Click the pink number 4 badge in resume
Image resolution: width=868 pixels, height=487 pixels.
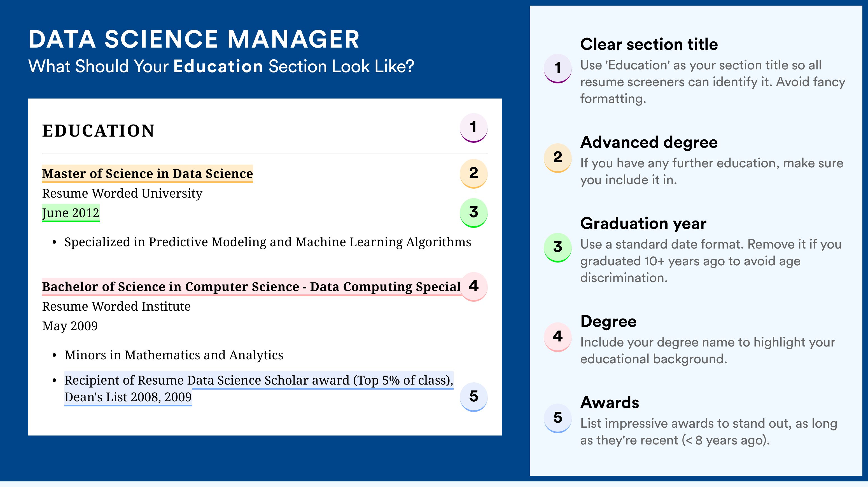(x=473, y=287)
